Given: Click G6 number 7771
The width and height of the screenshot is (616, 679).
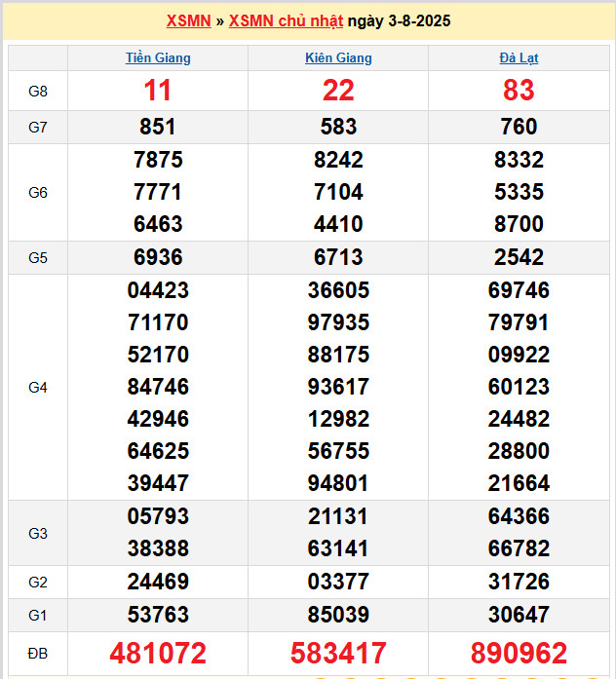Looking at the screenshot, I should (x=158, y=192).
